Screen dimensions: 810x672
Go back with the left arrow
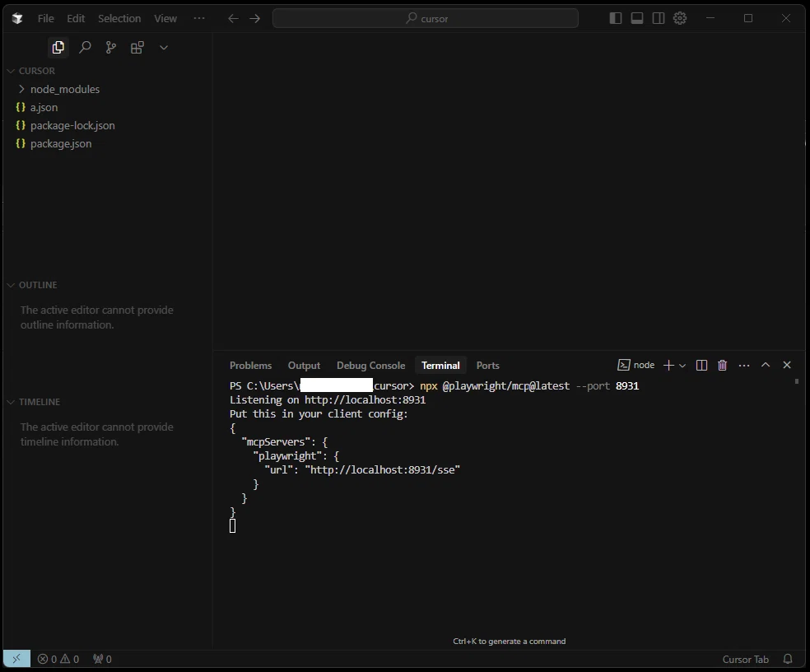click(233, 19)
